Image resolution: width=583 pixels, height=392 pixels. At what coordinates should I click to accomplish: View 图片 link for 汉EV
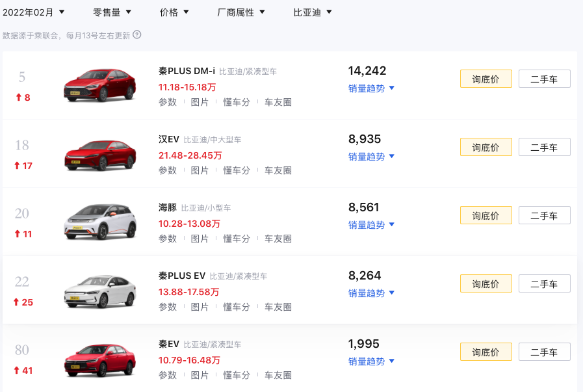coord(200,170)
